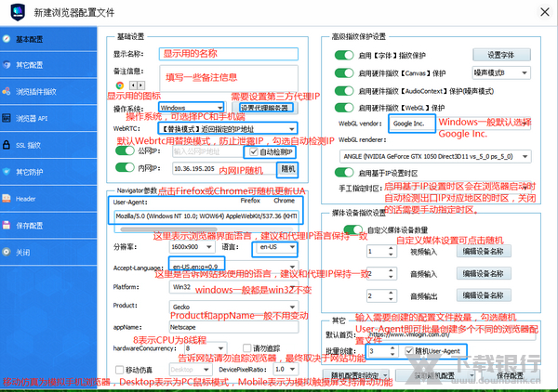Click the Chrome User-Agent link
558x392 pixels.
point(284,201)
